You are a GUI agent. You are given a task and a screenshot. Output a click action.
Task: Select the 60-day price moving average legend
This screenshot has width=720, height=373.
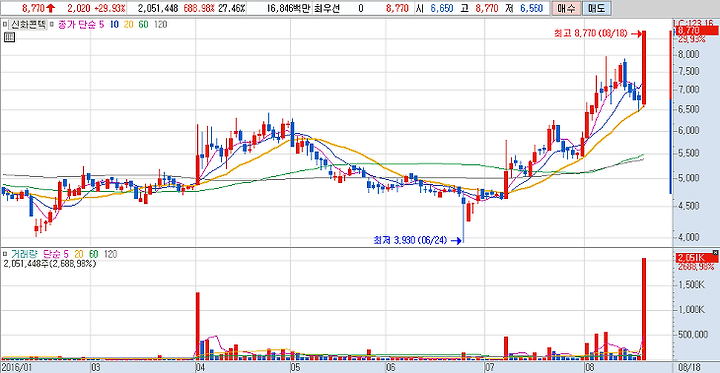tap(144, 25)
